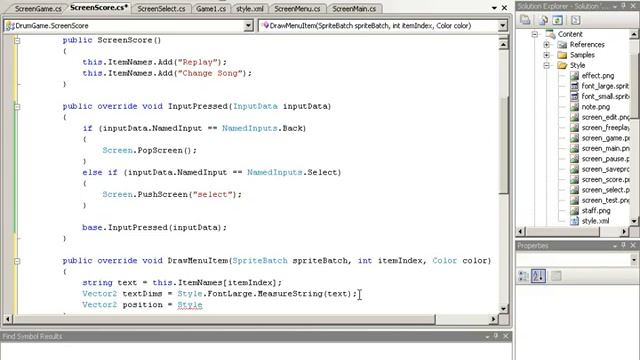Click editor vertical scrollbar up arrow
Screen dimensions: 640x360
coord(503,44)
